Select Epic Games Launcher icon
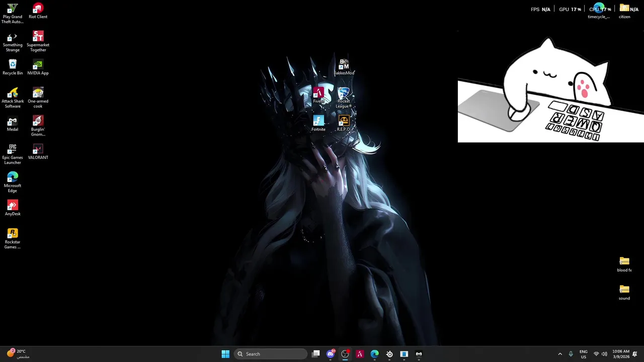644x362 pixels. [x=13, y=154]
